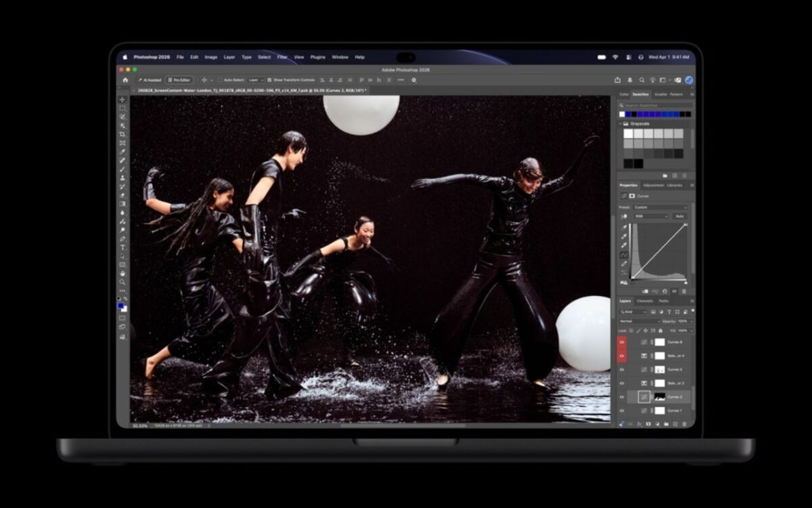The image size is (812, 508).
Task: Open the Preset Custom dropdown in Properties
Action: click(x=660, y=207)
